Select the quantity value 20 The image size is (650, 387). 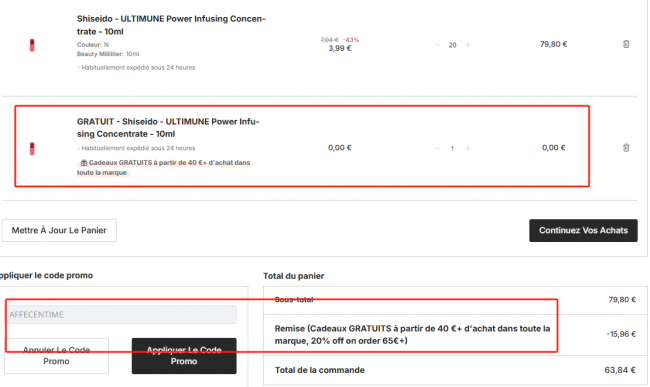[x=452, y=45]
